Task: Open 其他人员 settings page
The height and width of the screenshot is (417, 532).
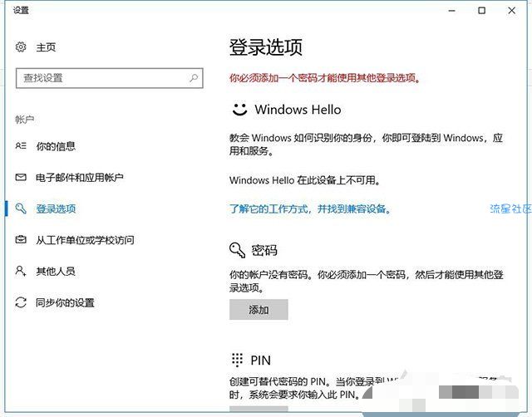Action: [x=56, y=272]
